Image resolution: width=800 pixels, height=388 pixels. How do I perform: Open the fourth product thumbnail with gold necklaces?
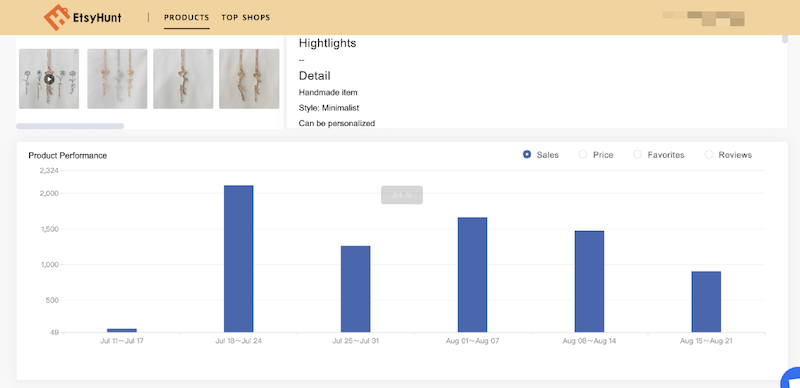249,79
